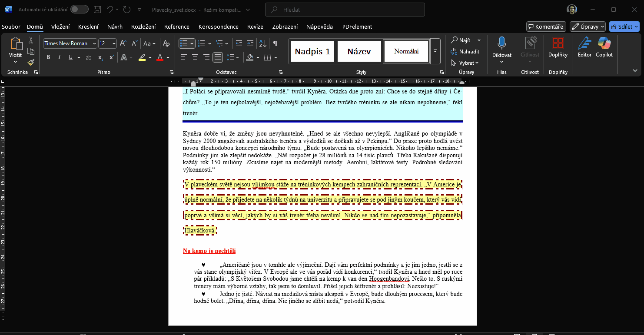644x335 pixels.
Task: Apply the yellow text highlight color
Action: tap(142, 57)
